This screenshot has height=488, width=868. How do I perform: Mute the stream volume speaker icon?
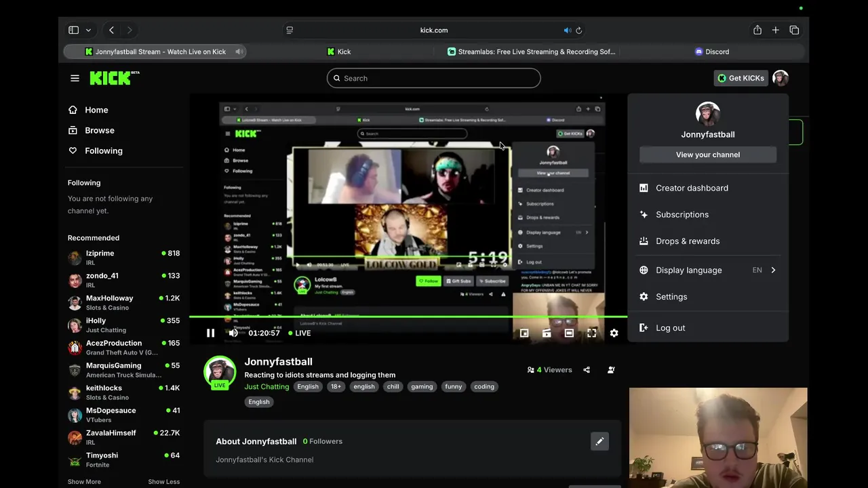233,333
